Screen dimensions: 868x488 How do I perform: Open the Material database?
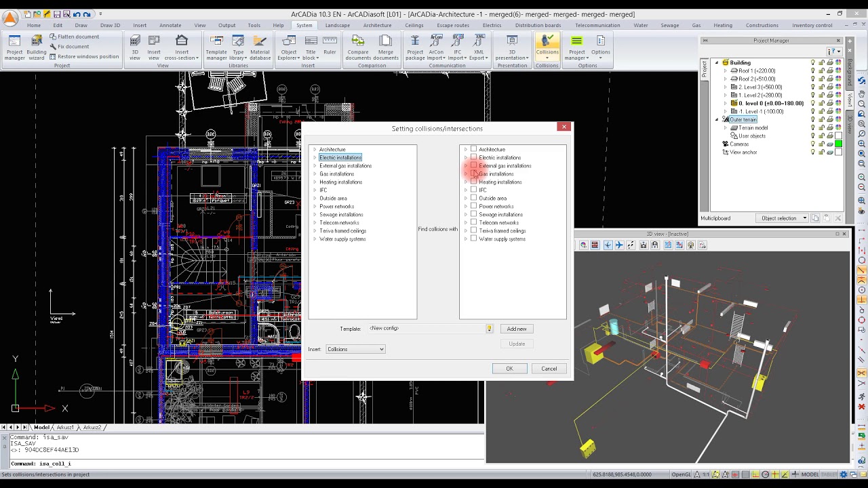pyautogui.click(x=260, y=47)
